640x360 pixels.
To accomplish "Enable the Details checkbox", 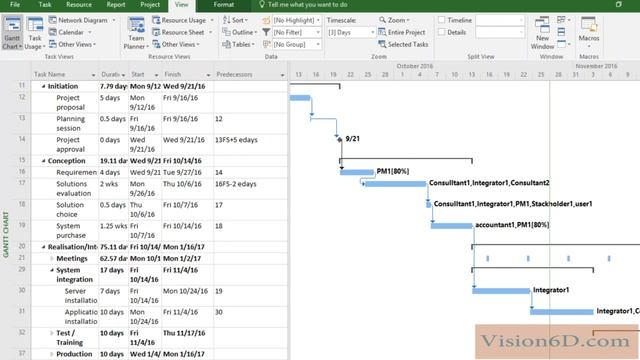I will pos(442,32).
